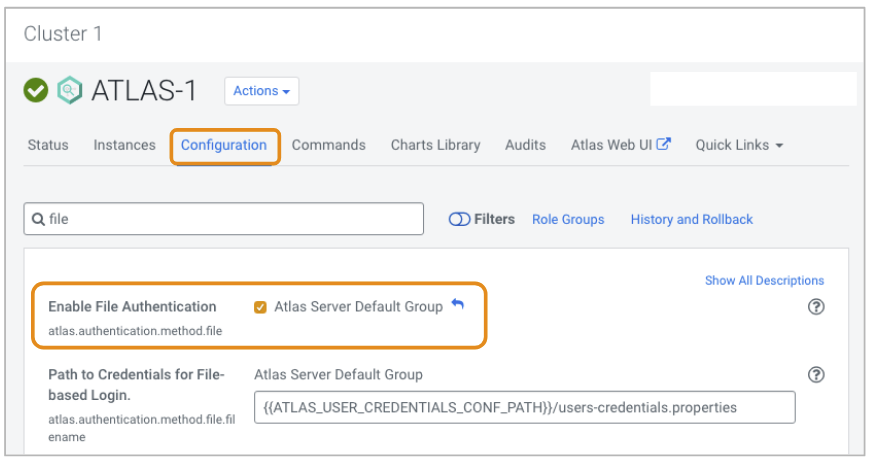Click the Role Groups link

pos(568,219)
